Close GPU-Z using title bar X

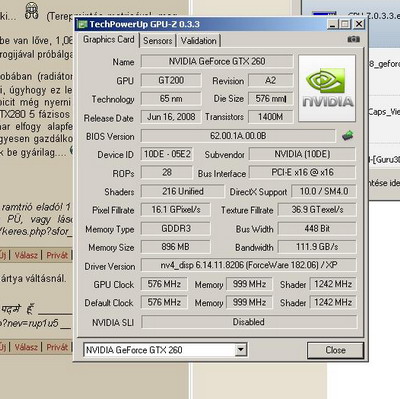click(x=359, y=24)
